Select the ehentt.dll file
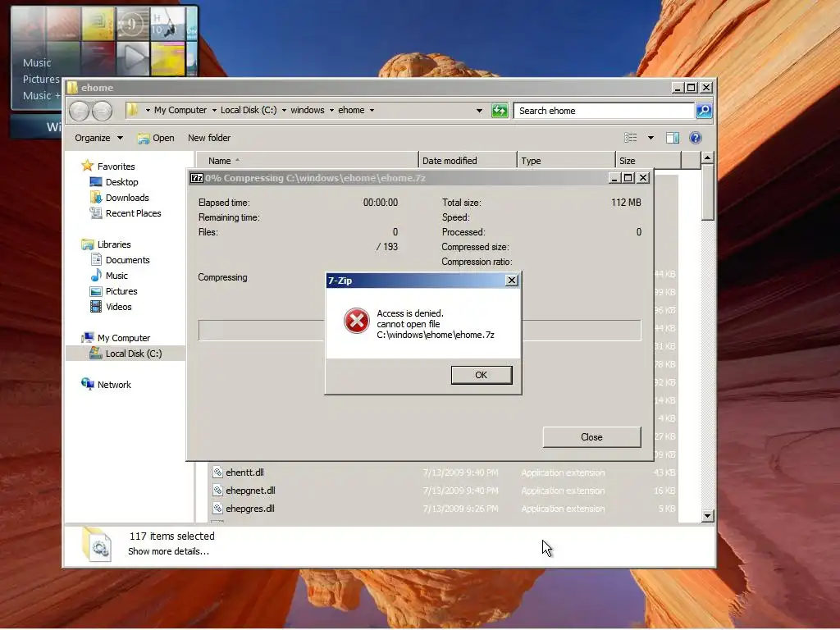Screen dimensions: 840x630 244,472
